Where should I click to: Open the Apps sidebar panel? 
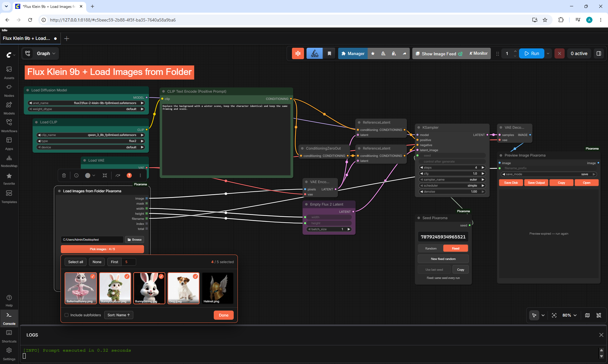click(x=9, y=143)
